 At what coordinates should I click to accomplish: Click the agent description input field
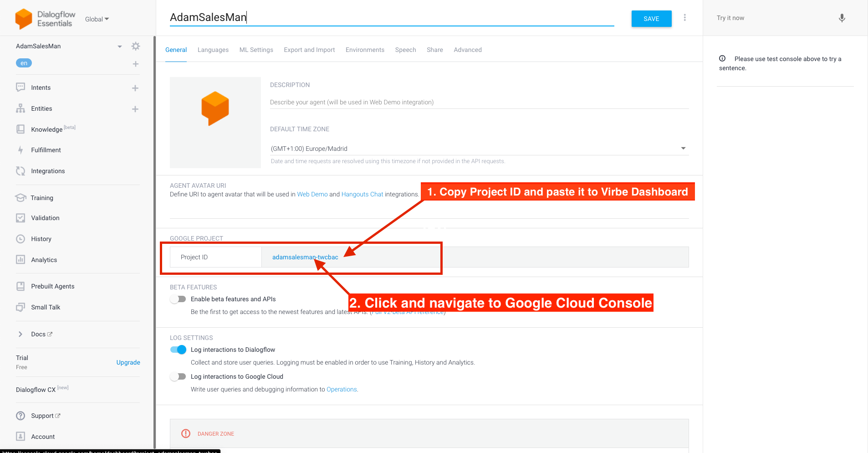pos(479,102)
